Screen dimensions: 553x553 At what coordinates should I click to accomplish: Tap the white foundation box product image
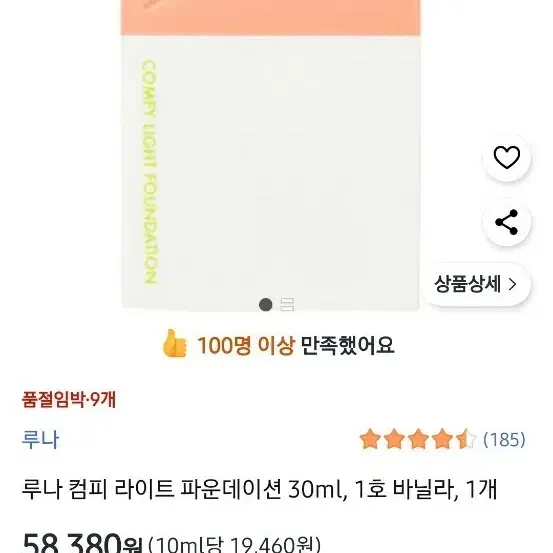(271, 155)
